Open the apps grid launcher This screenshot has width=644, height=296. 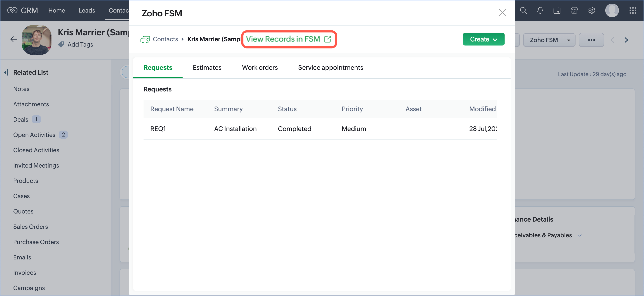633,10
